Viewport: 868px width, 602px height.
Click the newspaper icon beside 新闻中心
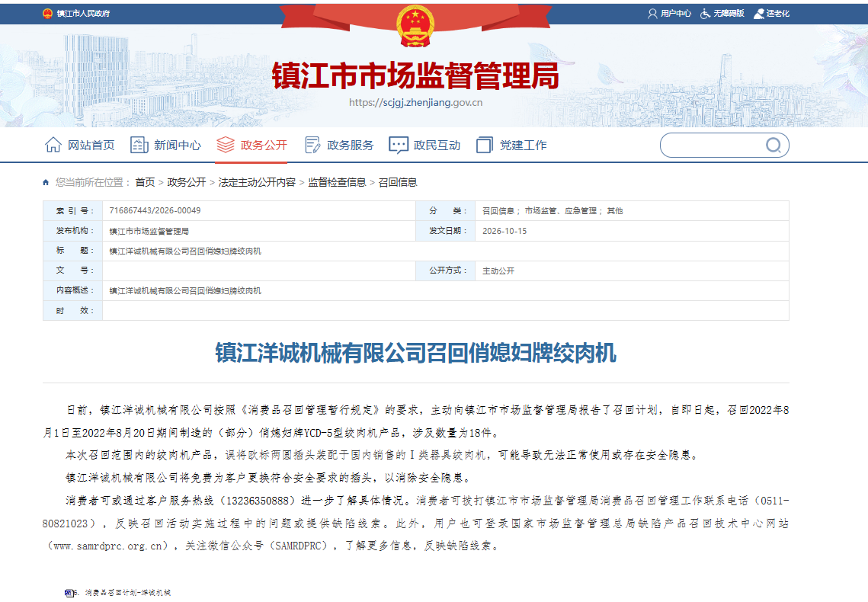[139, 145]
